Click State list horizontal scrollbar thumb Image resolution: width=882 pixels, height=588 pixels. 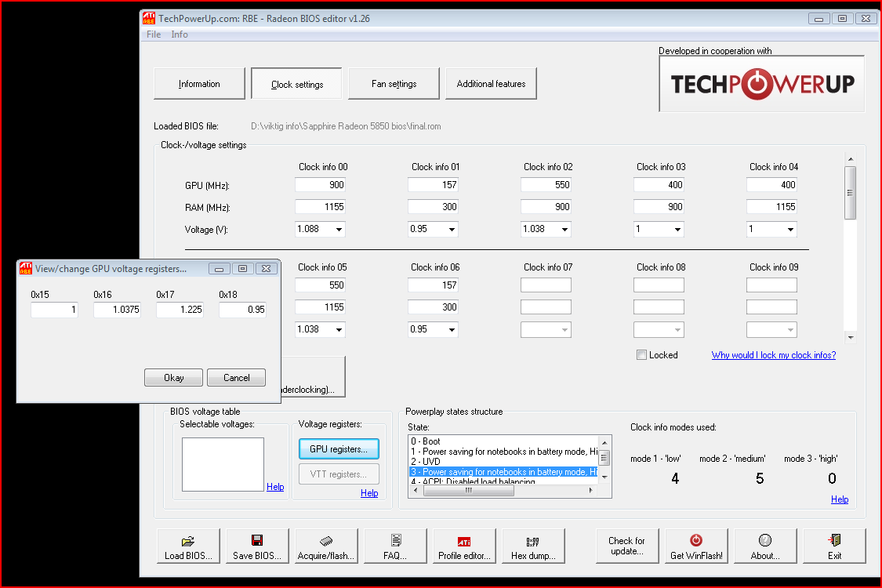point(469,491)
